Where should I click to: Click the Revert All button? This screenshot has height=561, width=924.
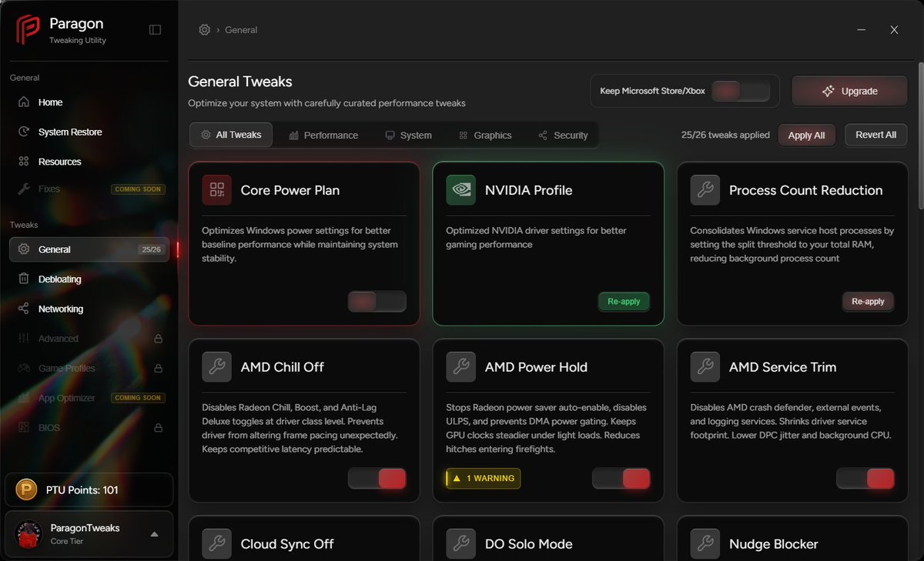pyautogui.click(x=875, y=135)
